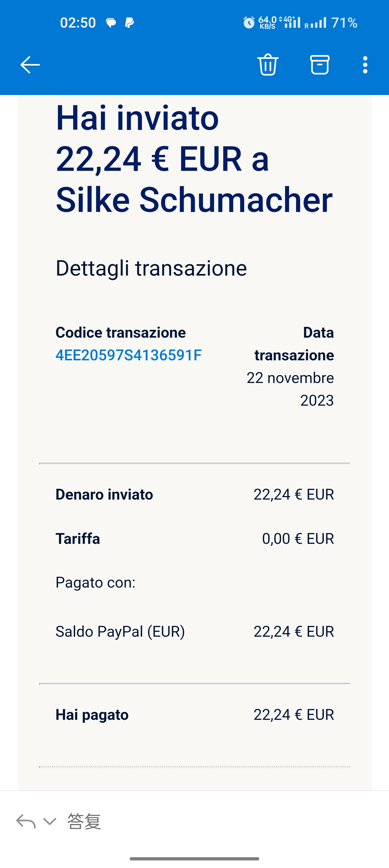Tap the Silke Schumacher headline text
Viewport: 389px width, 868px height.
194,200
